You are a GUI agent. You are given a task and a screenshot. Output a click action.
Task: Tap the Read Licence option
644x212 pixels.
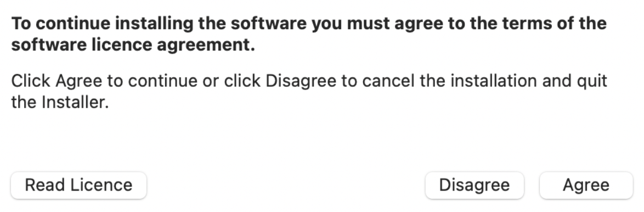pos(78,185)
